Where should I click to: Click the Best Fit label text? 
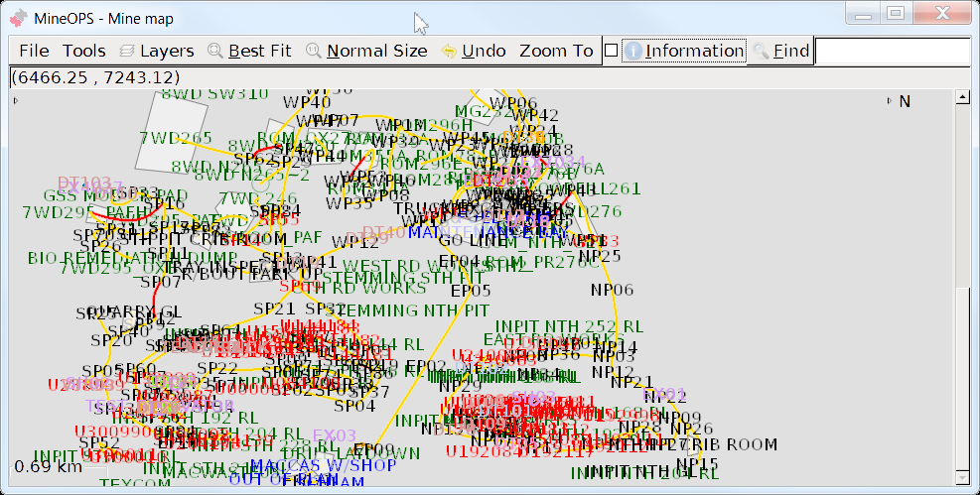[260, 51]
